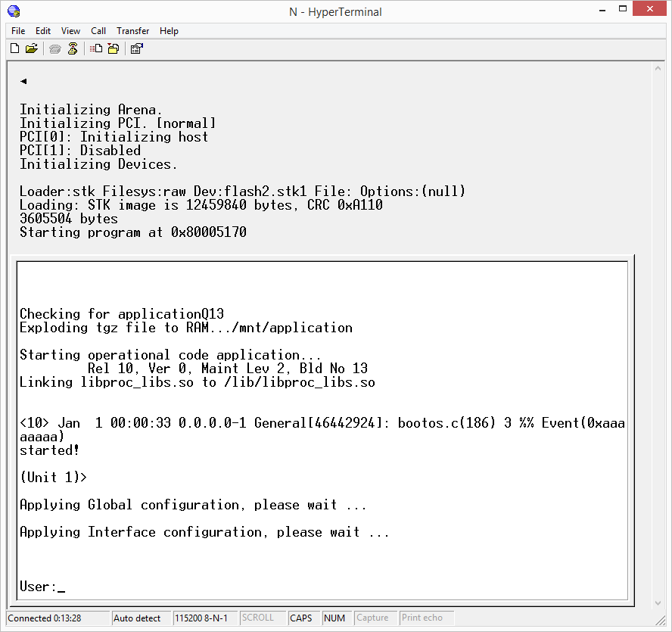This screenshot has width=672, height=632.
Task: Toggle the CAPS indicator in the status bar
Action: click(x=300, y=618)
